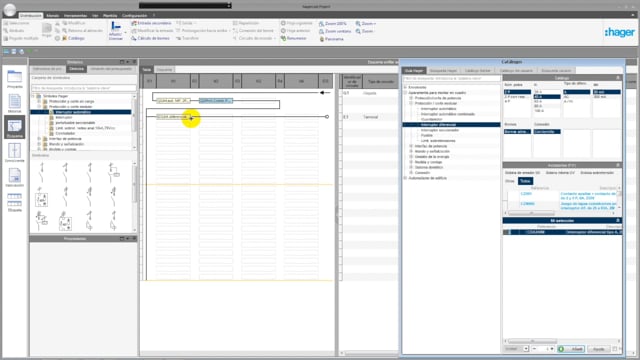Click the round application button
The height and width of the screenshot is (360, 640).
10,9
